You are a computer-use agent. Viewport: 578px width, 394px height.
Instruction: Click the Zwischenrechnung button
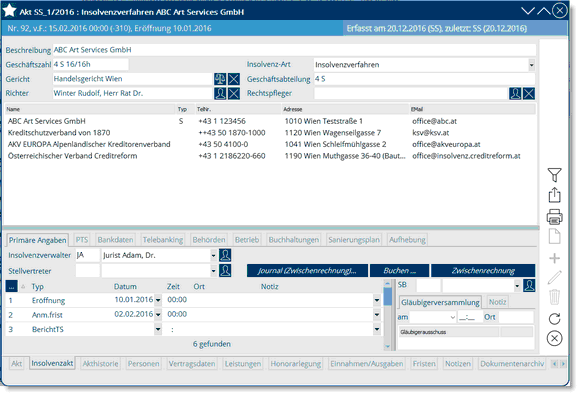pyautogui.click(x=483, y=271)
